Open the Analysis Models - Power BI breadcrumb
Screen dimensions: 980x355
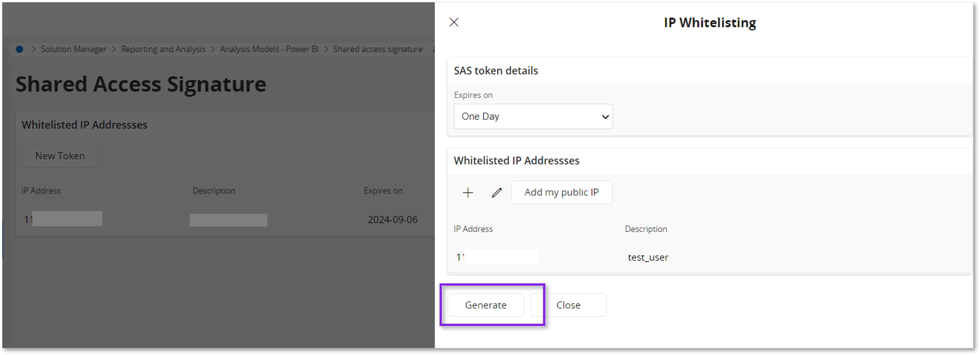click(x=269, y=49)
